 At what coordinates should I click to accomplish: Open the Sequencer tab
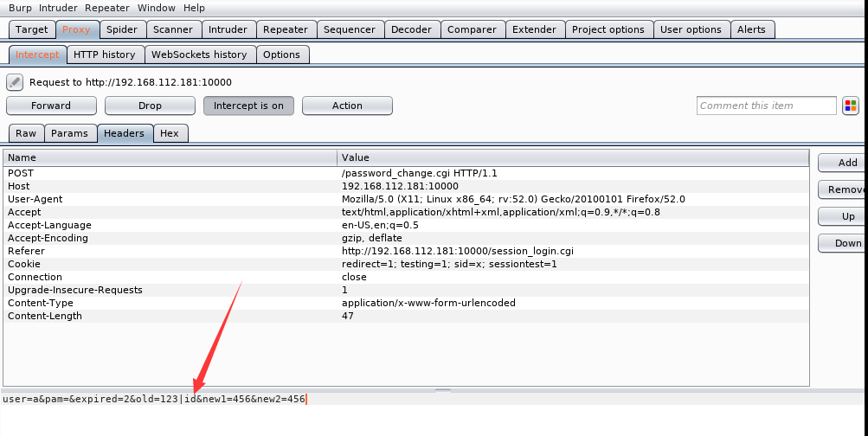[x=350, y=29]
